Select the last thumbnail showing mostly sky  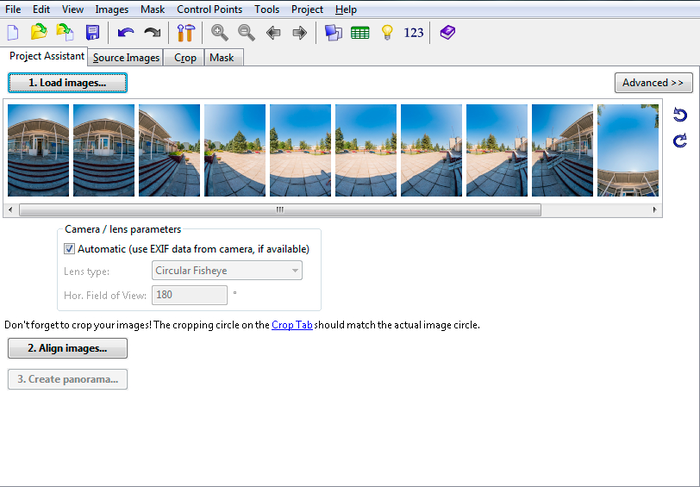[628, 150]
